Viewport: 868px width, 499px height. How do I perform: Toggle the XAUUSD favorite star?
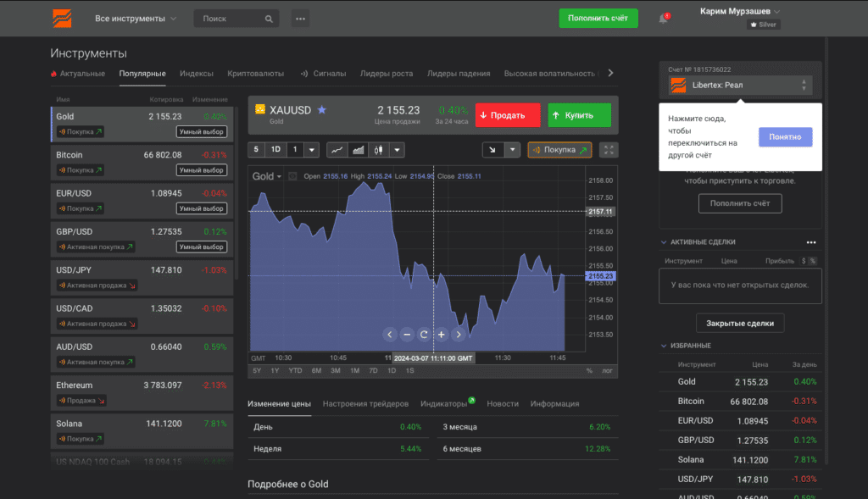pyautogui.click(x=321, y=110)
